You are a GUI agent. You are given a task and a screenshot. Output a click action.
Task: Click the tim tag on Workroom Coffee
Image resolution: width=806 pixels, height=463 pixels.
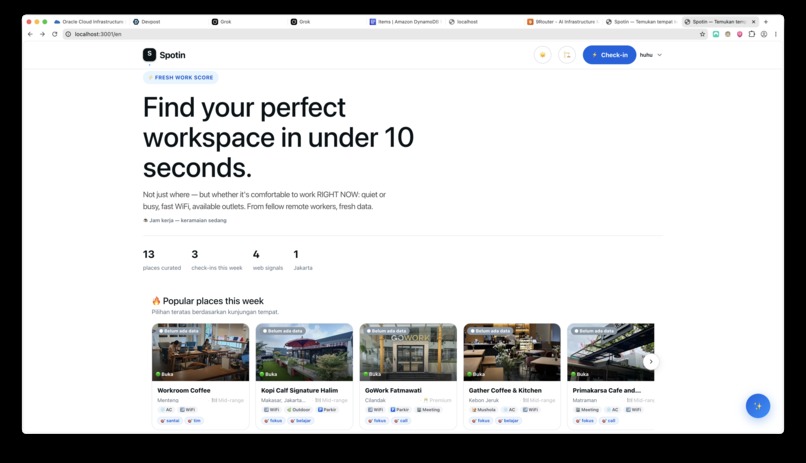[x=194, y=420]
